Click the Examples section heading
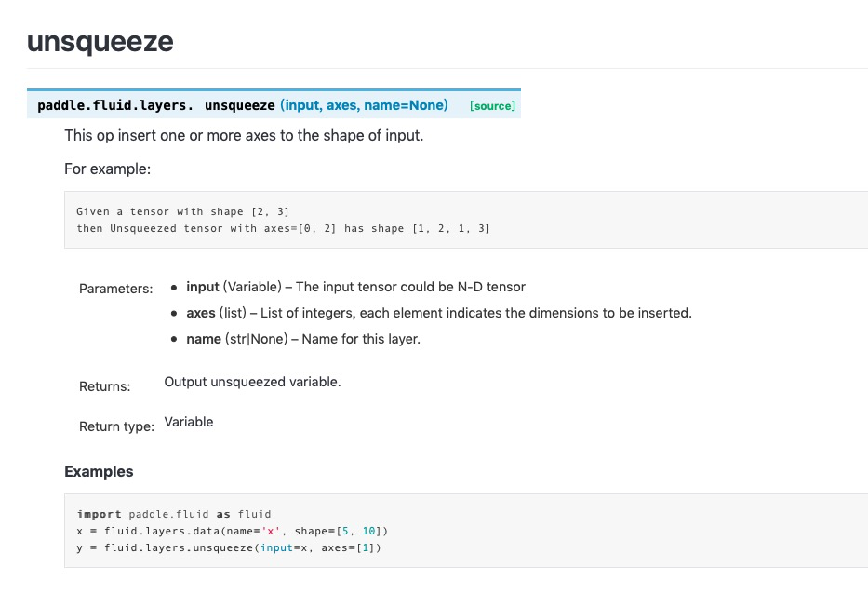The height and width of the screenshot is (608, 868). tap(100, 472)
